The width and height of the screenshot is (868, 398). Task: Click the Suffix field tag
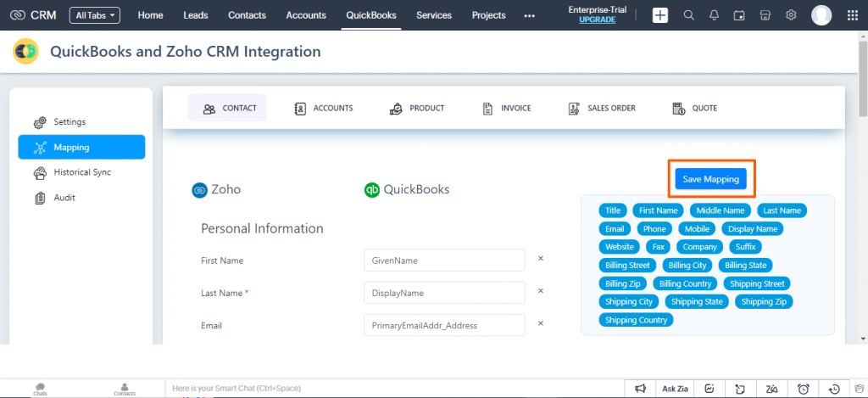click(746, 247)
